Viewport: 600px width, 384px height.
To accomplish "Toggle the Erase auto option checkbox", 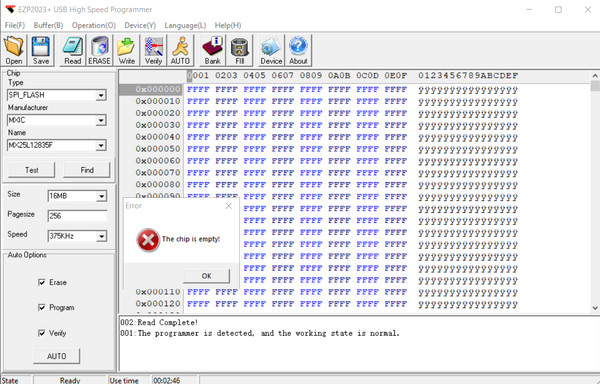I will pyautogui.click(x=42, y=282).
